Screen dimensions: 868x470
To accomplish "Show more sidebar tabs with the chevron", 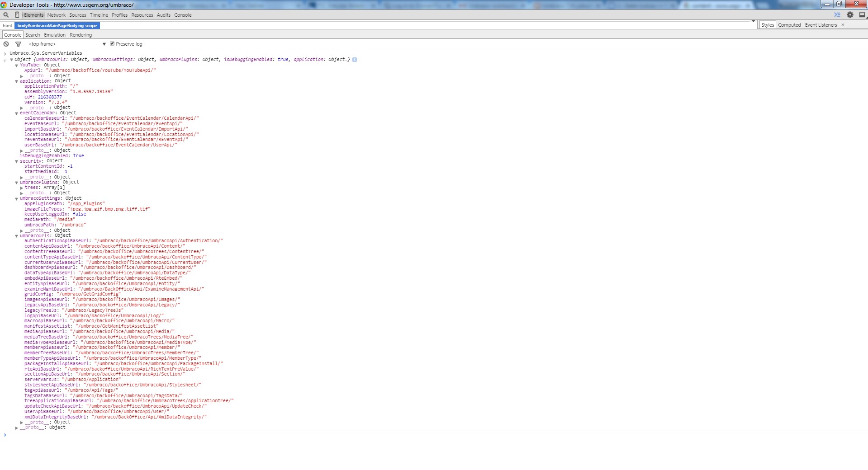I will [843, 25].
